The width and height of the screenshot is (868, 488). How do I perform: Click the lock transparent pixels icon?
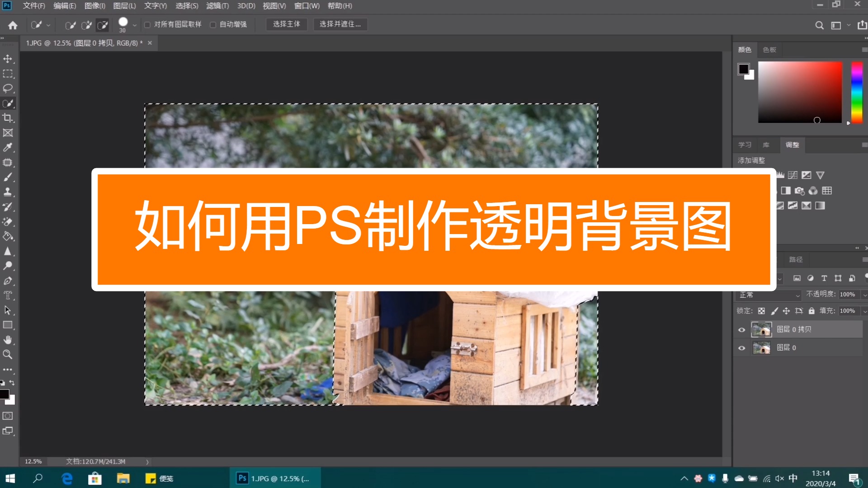click(761, 311)
